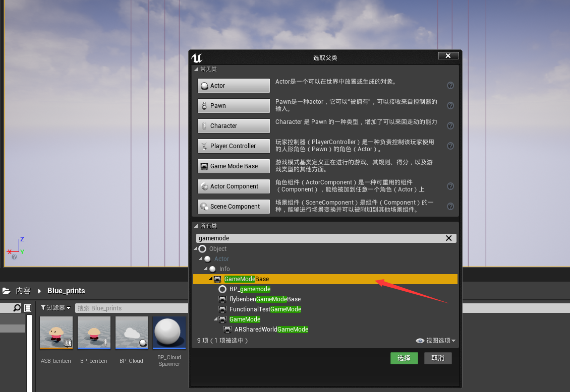Collapse the 所有类 section
Viewport: 570px width, 392px height.
coord(196,226)
